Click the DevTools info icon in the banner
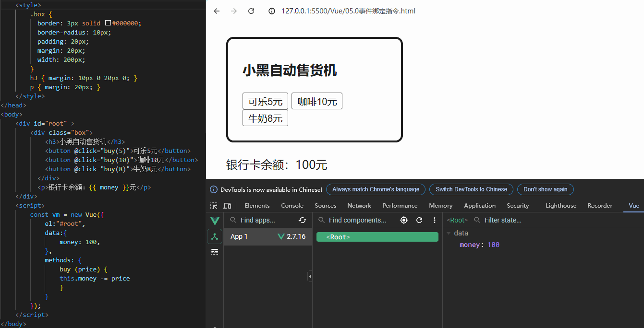This screenshot has height=328, width=644. tap(214, 189)
